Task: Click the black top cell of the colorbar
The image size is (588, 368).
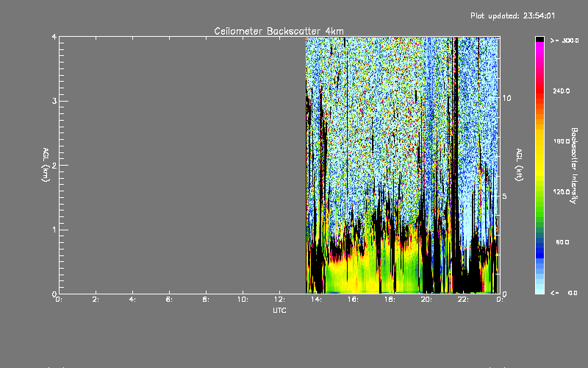Action: tap(539, 39)
